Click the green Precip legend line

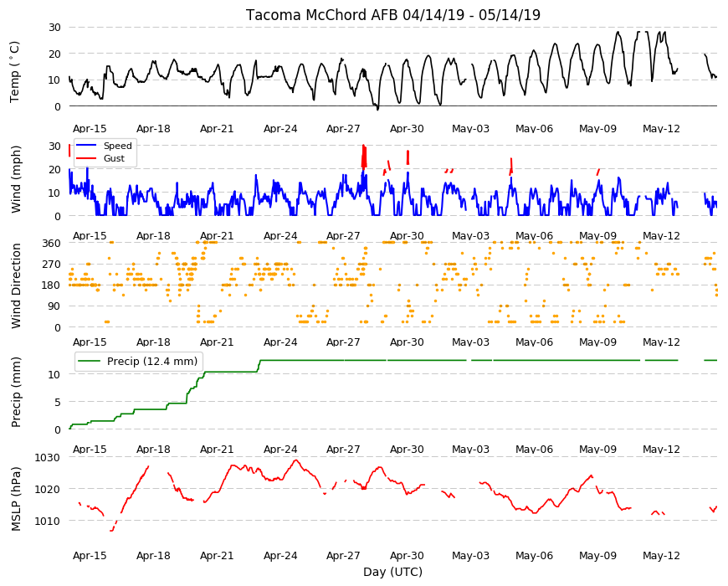(90, 361)
